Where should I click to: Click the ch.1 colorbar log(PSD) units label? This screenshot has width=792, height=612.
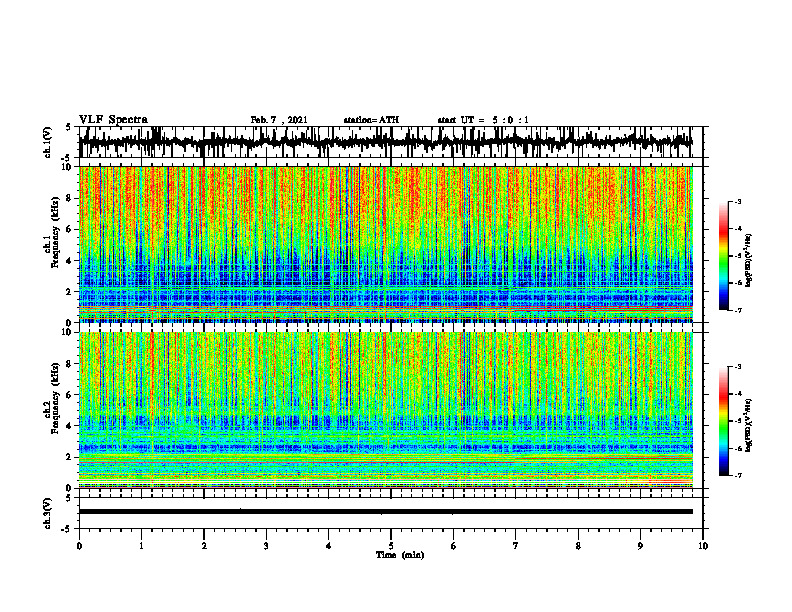[749, 261]
